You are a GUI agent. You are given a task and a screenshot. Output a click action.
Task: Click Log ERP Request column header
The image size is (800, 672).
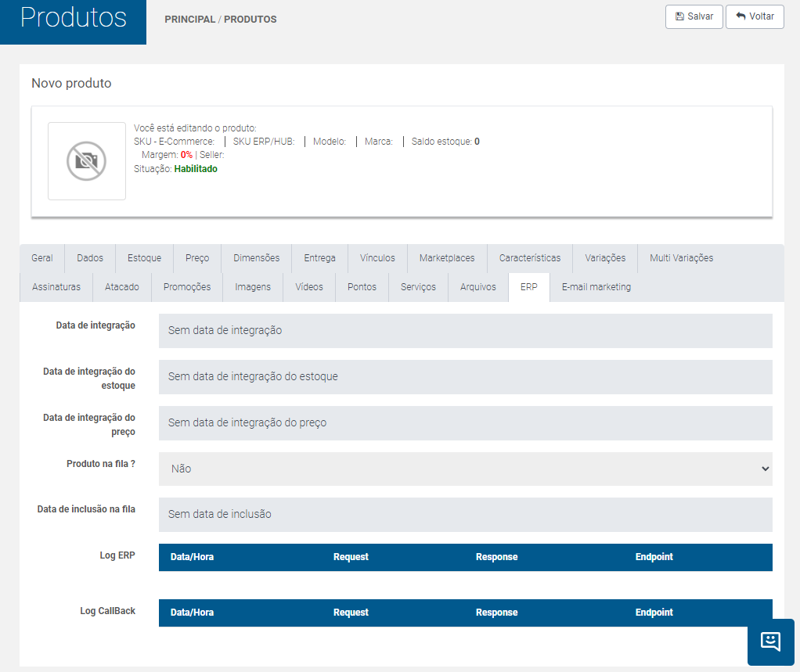coord(351,557)
